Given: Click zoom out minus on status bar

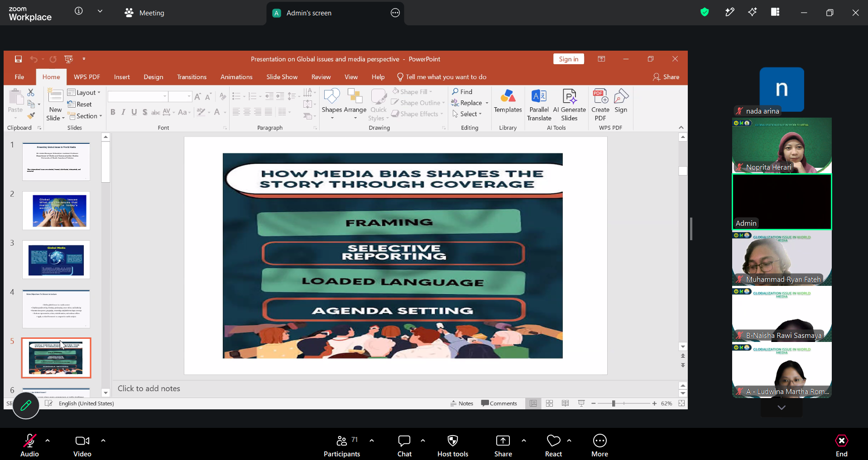Looking at the screenshot, I should [x=593, y=403].
